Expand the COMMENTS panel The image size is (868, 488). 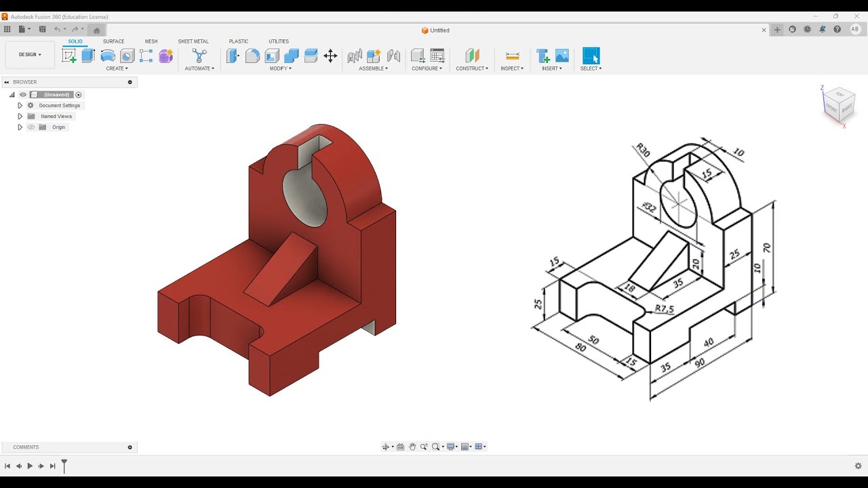pos(130,447)
